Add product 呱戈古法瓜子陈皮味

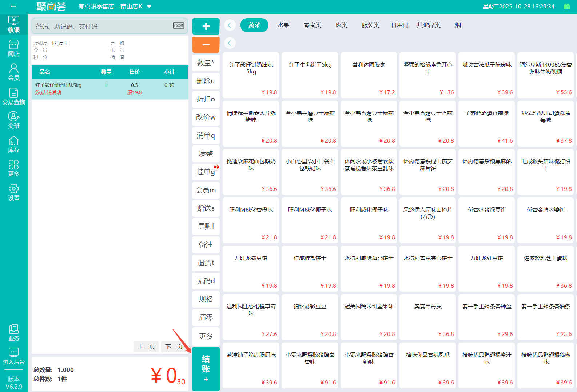(x=487, y=75)
